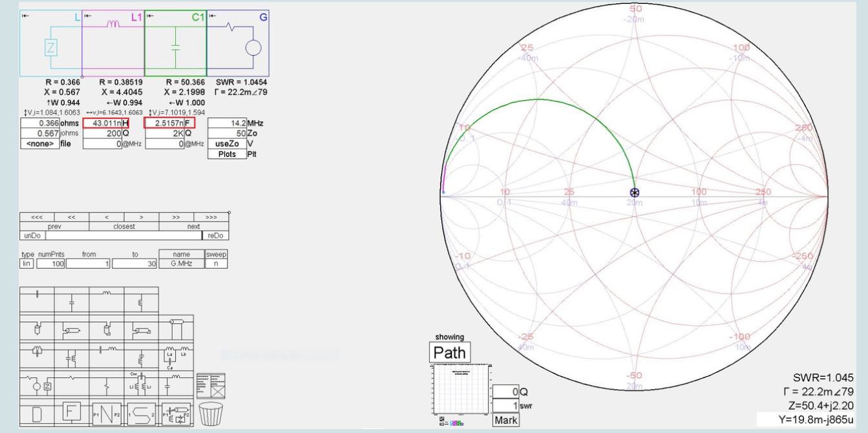The width and height of the screenshot is (868, 433).
Task: Edit the swr circle value field
Action: coord(505,406)
